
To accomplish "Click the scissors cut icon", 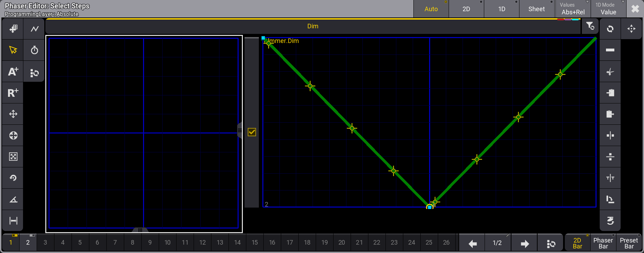I will pos(610,72).
